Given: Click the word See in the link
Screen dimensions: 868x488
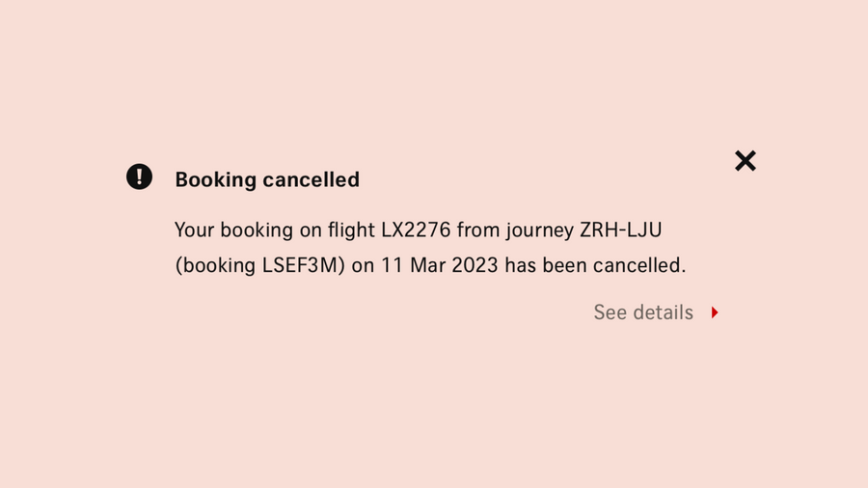Looking at the screenshot, I should (x=610, y=312).
